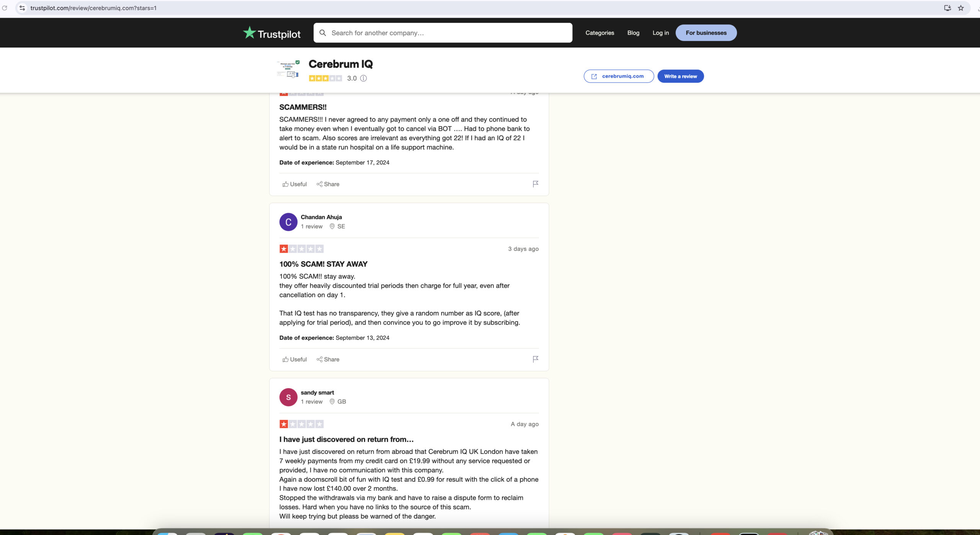Open the I have just discovered review title

(x=346, y=439)
